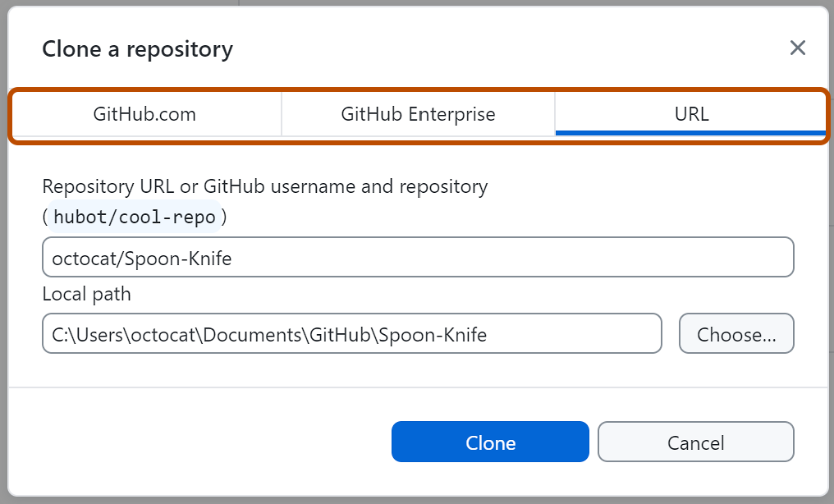Switch to the GitHub.com tab
Screen dimensions: 834x504
[x=144, y=114]
